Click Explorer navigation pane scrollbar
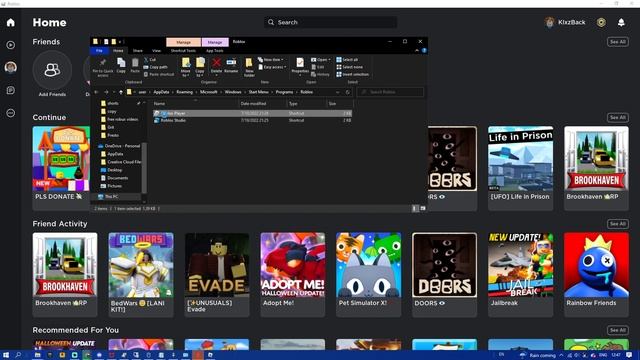Screen dimensions: 640x360 coord(144,167)
